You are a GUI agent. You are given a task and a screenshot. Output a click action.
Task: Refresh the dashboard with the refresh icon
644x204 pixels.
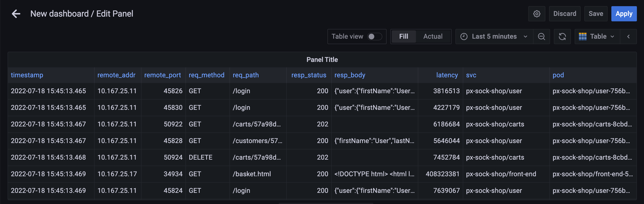tap(562, 37)
